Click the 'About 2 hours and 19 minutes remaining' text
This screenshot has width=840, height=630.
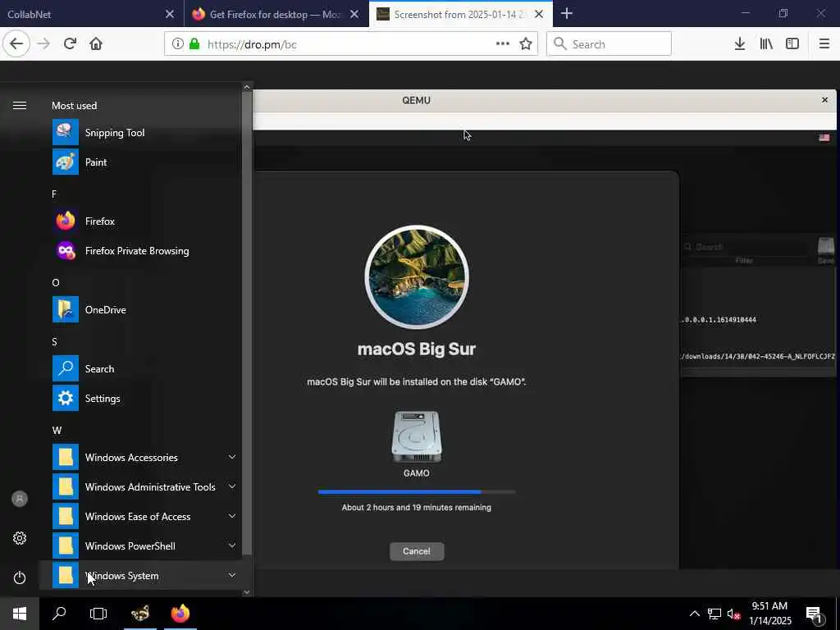coord(417,507)
